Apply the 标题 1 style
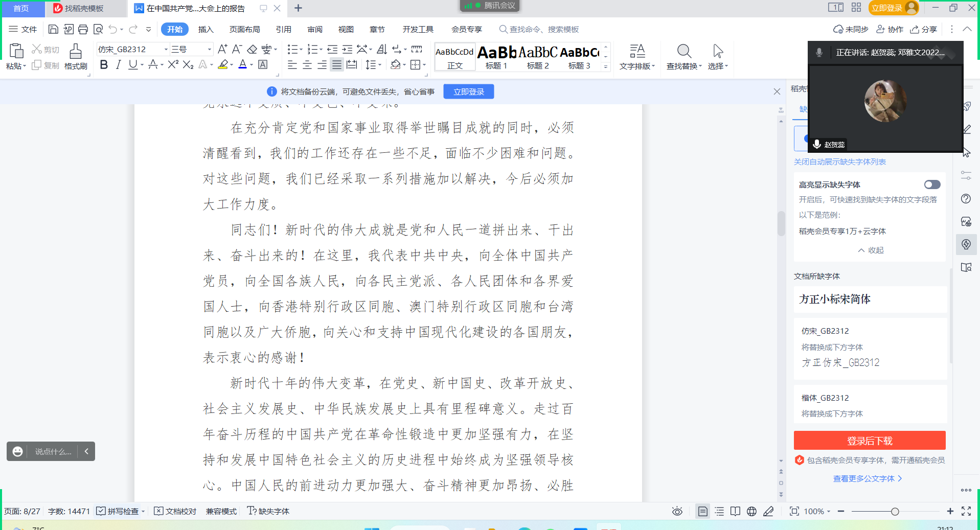The height and width of the screenshot is (530, 980). pyautogui.click(x=496, y=57)
